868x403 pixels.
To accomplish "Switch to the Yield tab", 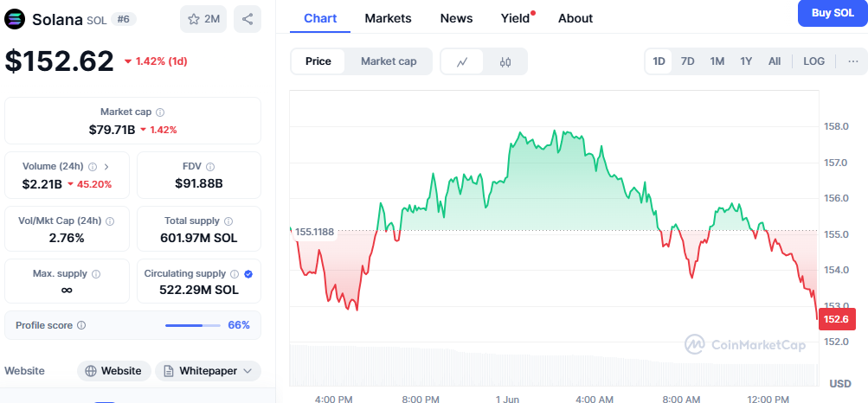I will pos(515,18).
